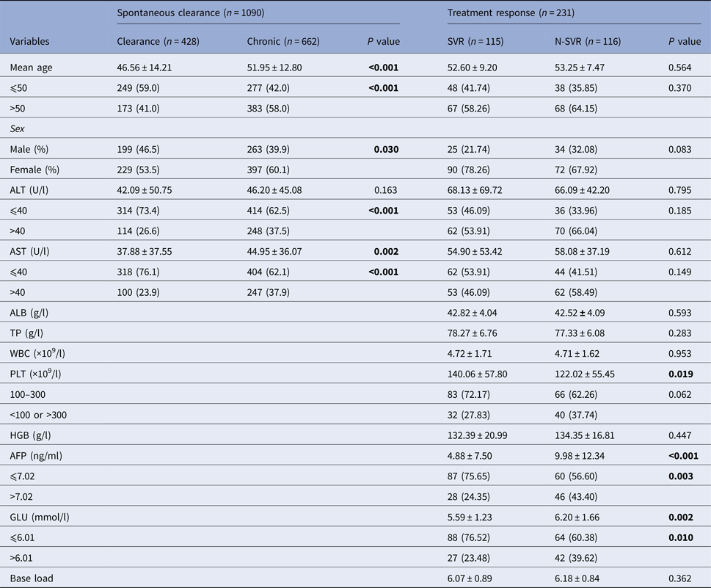
Task: Select the 'ALB (g/l)' row label
Action: [x=30, y=313]
